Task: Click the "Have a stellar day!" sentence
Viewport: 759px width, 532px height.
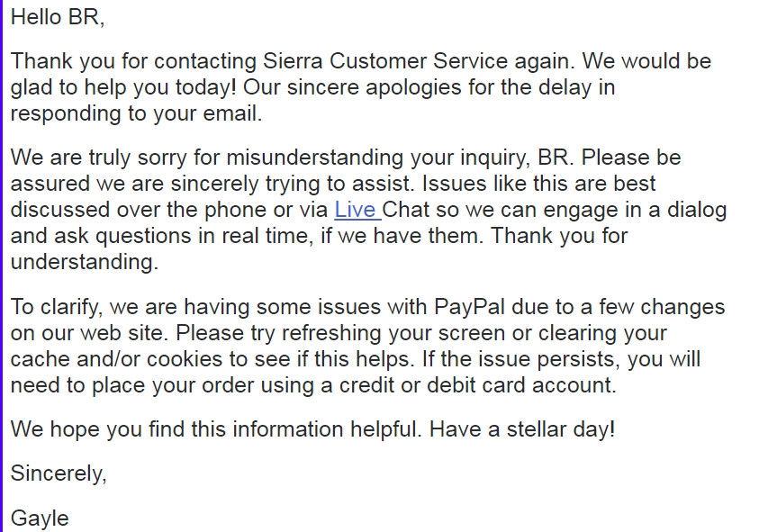Action: click(522, 428)
